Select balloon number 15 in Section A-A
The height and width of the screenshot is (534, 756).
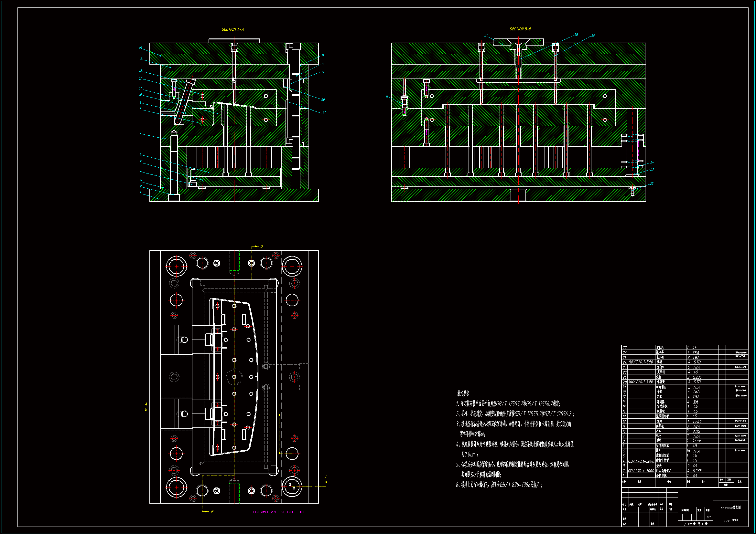(140, 48)
